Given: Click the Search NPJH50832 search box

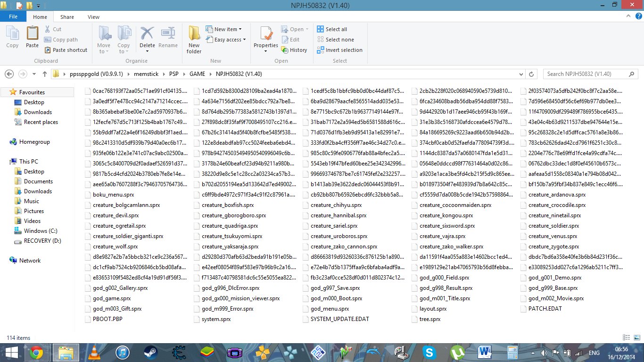Looking at the screenshot, I should [589, 74].
